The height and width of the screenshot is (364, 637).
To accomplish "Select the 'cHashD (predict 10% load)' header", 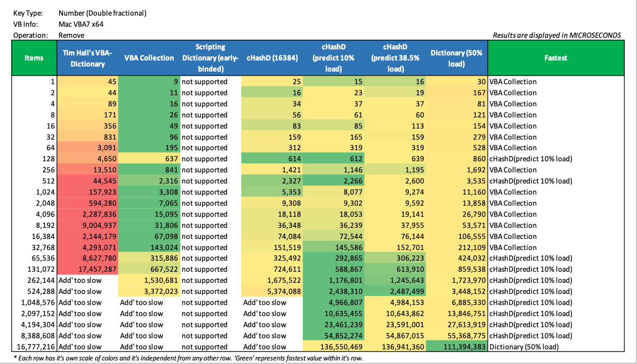I will (x=334, y=58).
